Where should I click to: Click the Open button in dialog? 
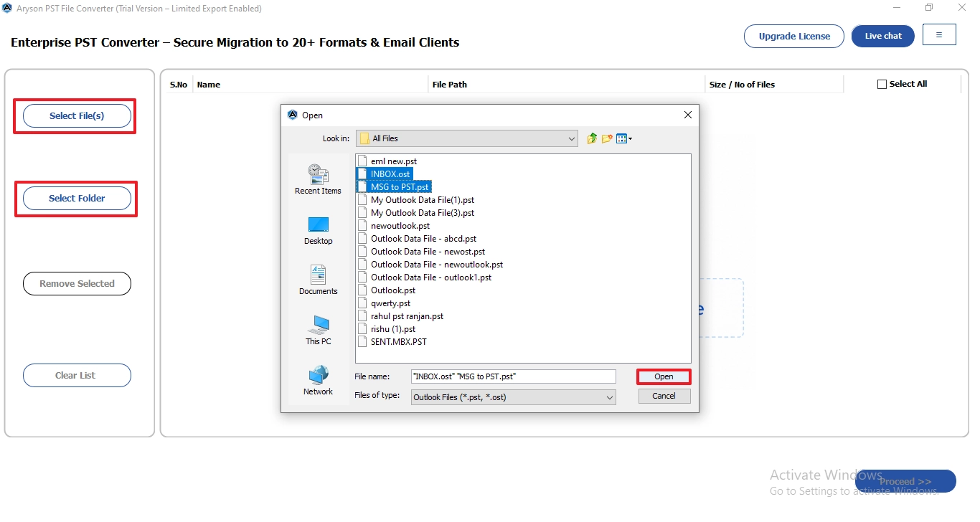664,376
